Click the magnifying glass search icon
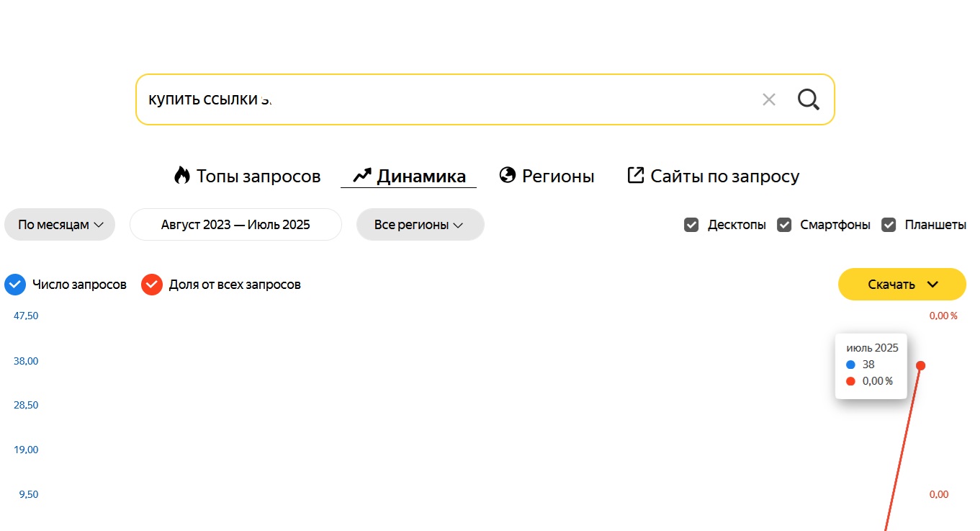980x531 pixels. tap(808, 99)
